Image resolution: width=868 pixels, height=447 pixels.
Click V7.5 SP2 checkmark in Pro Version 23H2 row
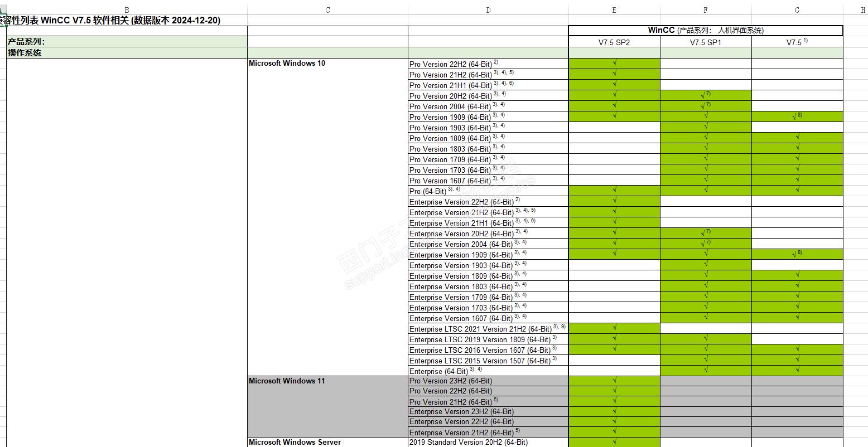pos(614,381)
